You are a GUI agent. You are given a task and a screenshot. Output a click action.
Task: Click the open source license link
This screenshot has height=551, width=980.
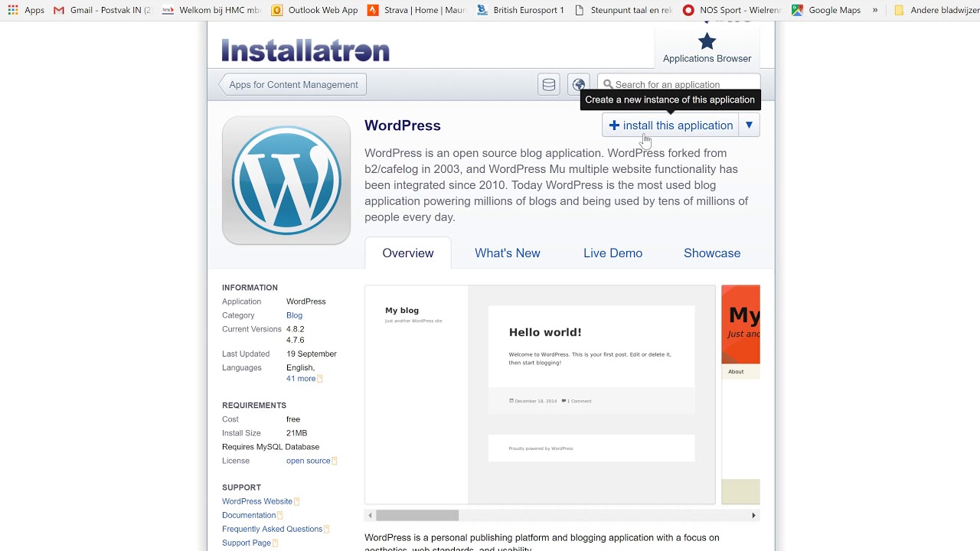click(x=309, y=461)
